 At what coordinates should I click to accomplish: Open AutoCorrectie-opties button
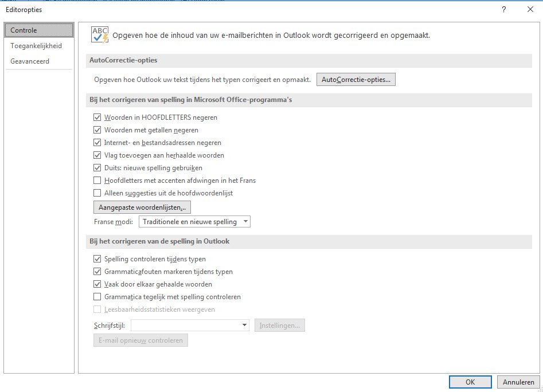(356, 80)
